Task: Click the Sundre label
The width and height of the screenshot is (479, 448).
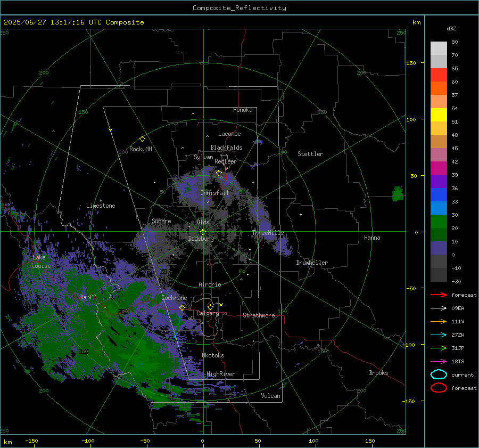Action: pos(161,221)
